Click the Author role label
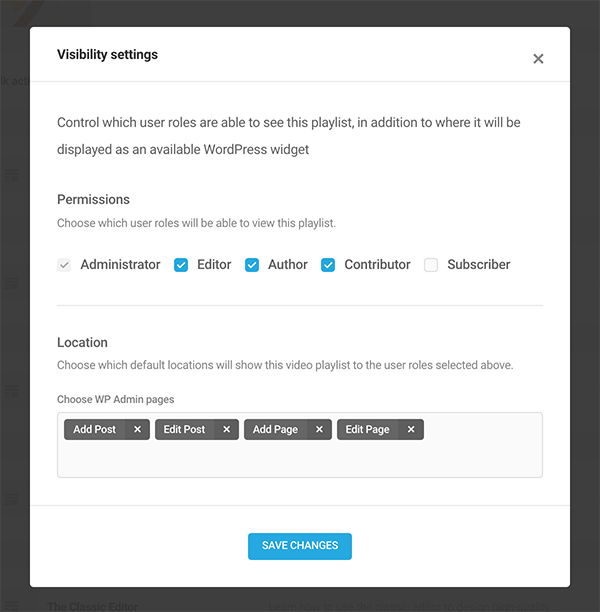 [288, 265]
